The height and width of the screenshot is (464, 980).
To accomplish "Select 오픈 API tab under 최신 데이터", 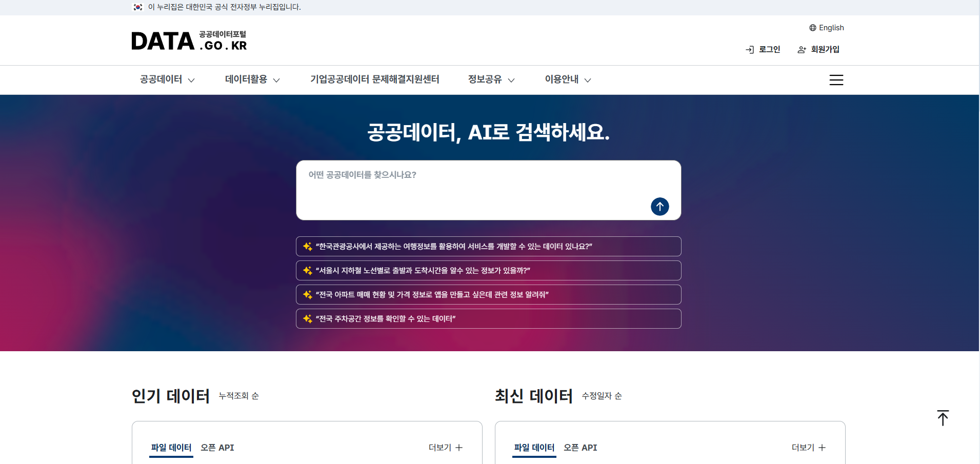I will [581, 448].
